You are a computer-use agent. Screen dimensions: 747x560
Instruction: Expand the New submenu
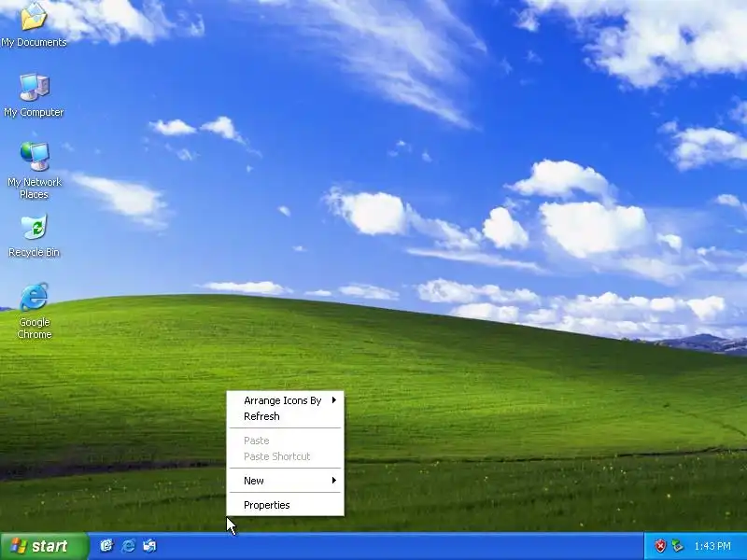point(285,481)
